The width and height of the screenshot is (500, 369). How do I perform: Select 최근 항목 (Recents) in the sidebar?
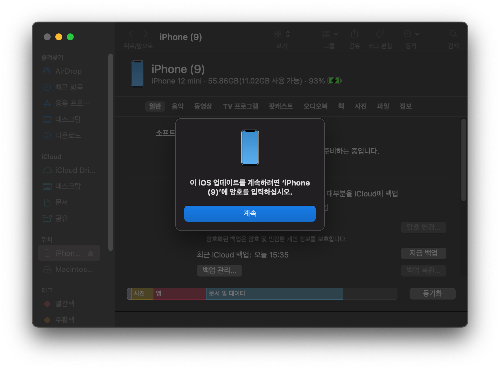[x=62, y=87]
